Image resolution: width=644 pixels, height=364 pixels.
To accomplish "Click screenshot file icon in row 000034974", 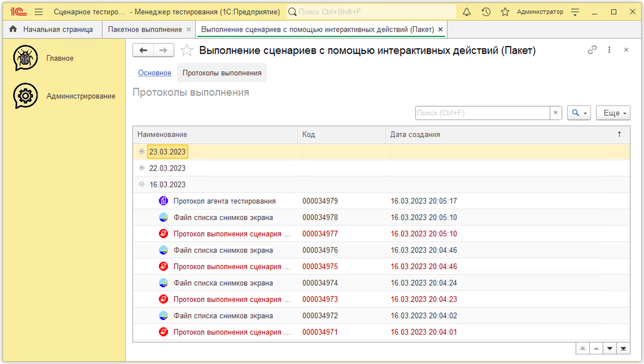I will click(x=164, y=283).
